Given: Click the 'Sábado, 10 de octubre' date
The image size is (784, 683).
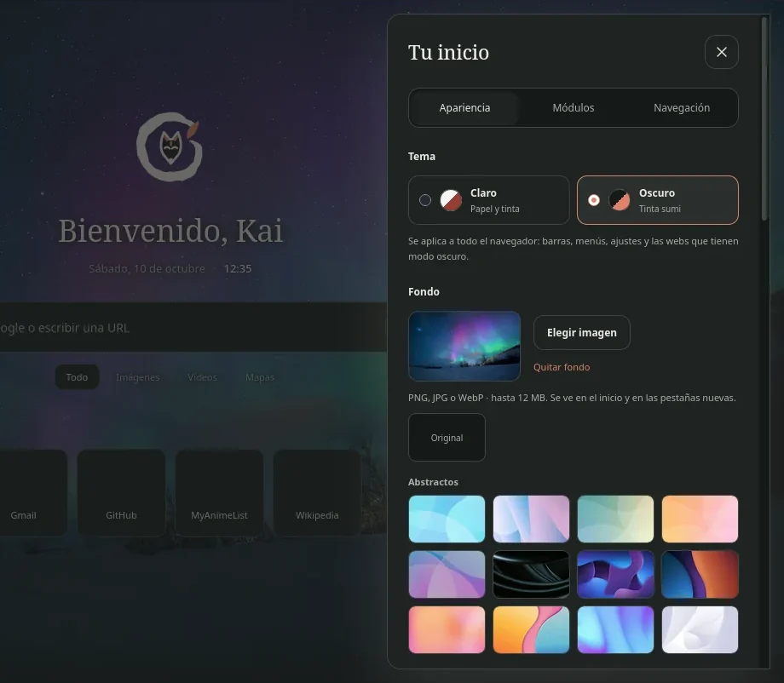Looking at the screenshot, I should (x=147, y=269).
